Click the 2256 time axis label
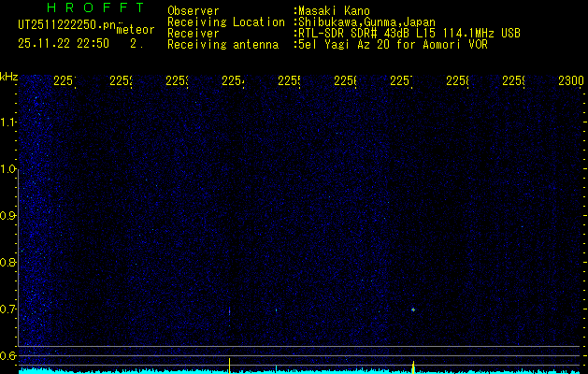Screen dimensions: 588x374 point(345,81)
